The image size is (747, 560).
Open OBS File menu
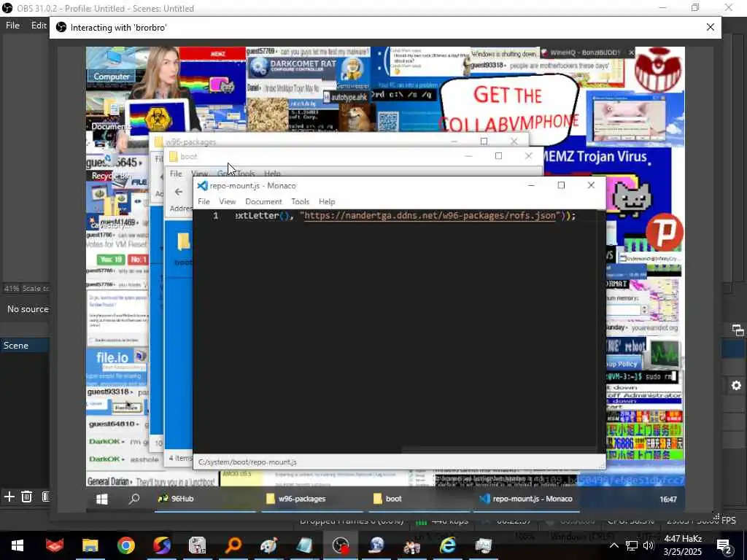pyautogui.click(x=12, y=26)
